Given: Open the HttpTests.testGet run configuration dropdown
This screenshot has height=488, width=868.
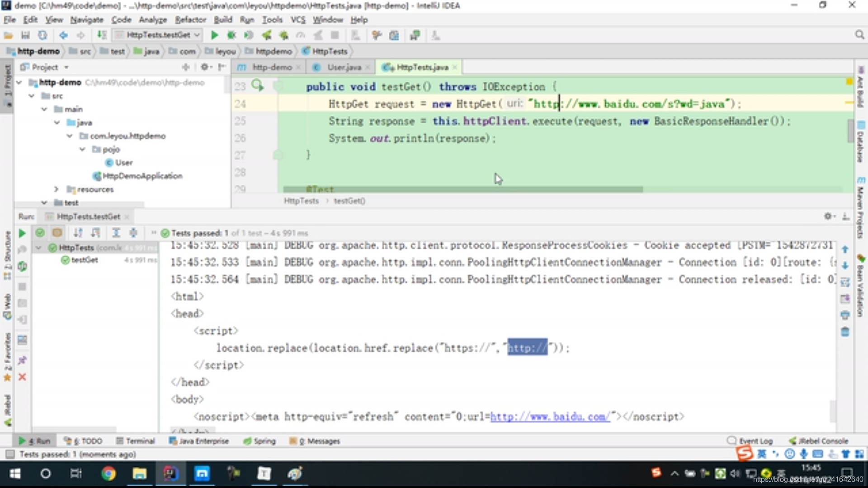Looking at the screenshot, I should point(157,35).
